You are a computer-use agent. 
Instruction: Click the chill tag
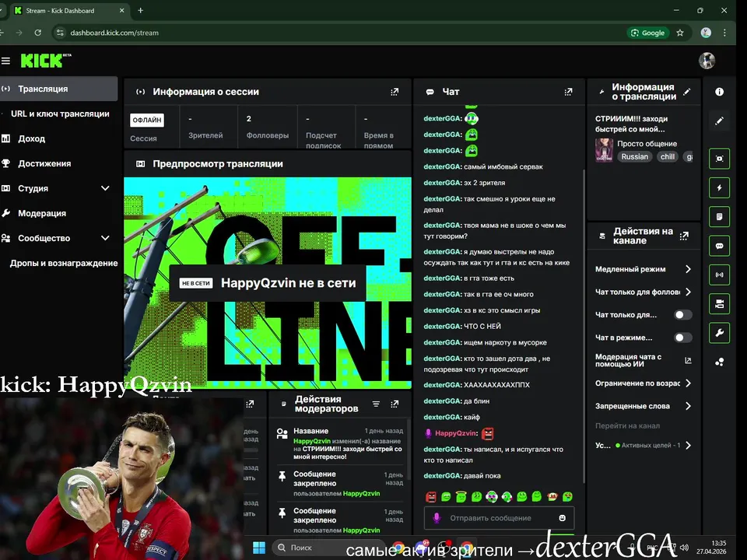tap(668, 156)
